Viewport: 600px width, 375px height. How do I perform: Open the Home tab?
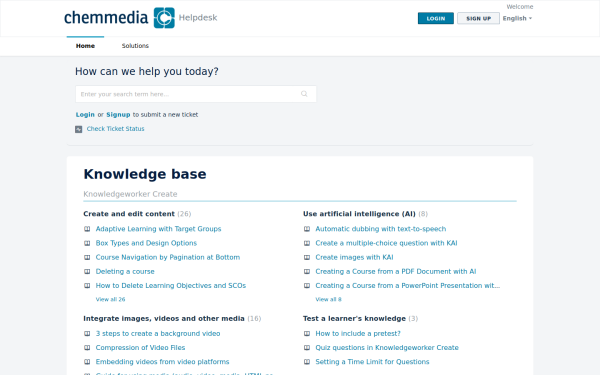[85, 46]
